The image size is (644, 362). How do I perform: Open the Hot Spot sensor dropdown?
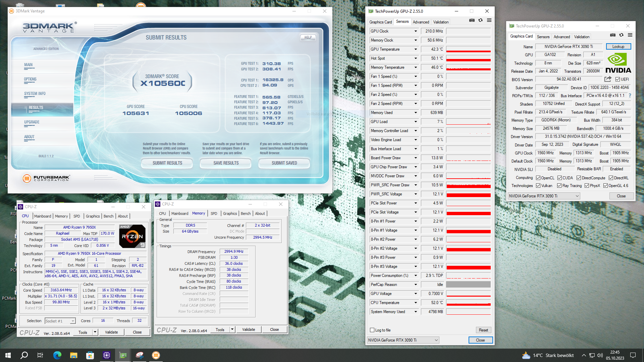[416, 58]
